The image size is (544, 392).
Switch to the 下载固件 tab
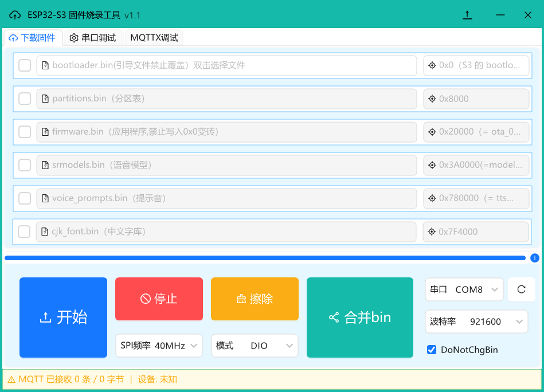point(32,38)
